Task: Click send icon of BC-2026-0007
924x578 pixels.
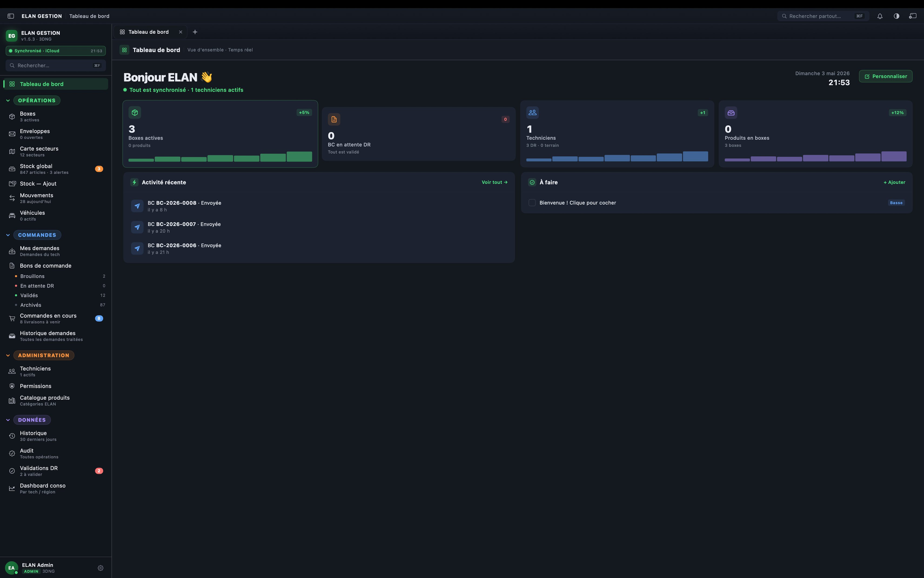Action: click(x=137, y=227)
